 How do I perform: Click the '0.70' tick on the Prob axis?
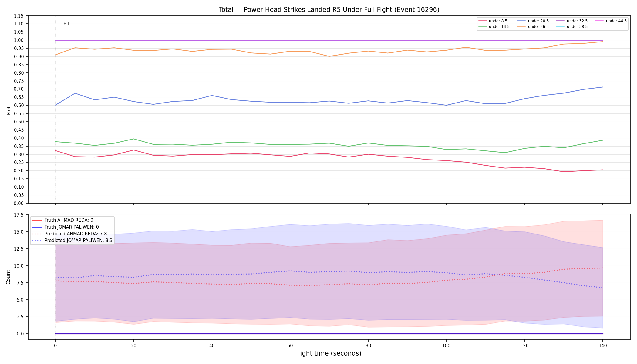click(19, 89)
